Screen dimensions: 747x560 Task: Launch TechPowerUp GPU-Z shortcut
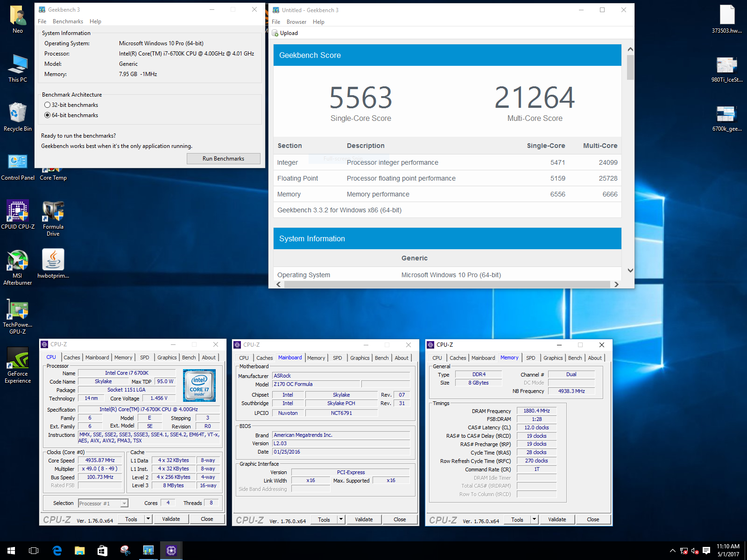[18, 316]
